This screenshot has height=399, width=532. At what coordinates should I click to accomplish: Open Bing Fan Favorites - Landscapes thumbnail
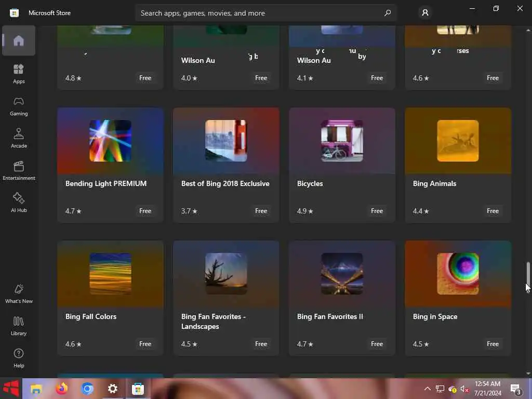[x=226, y=273]
